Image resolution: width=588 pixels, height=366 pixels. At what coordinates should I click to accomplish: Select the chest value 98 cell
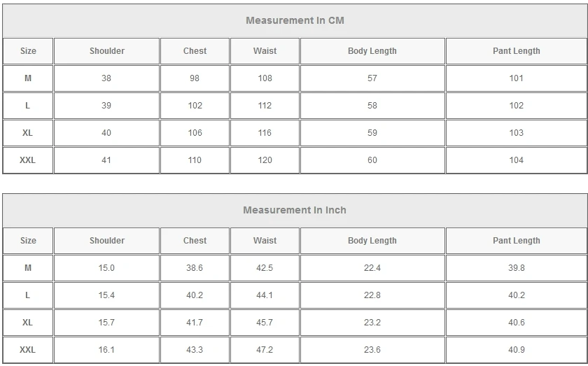(x=195, y=78)
